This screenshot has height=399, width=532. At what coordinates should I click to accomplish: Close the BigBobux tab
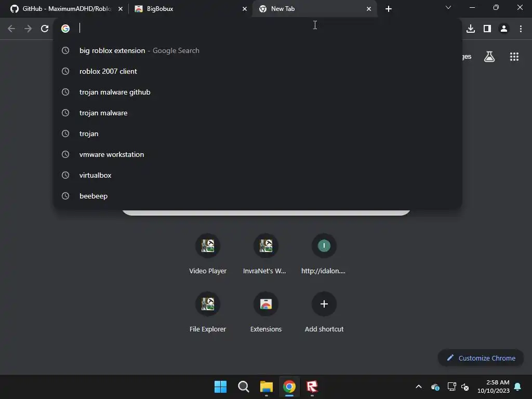click(x=245, y=9)
